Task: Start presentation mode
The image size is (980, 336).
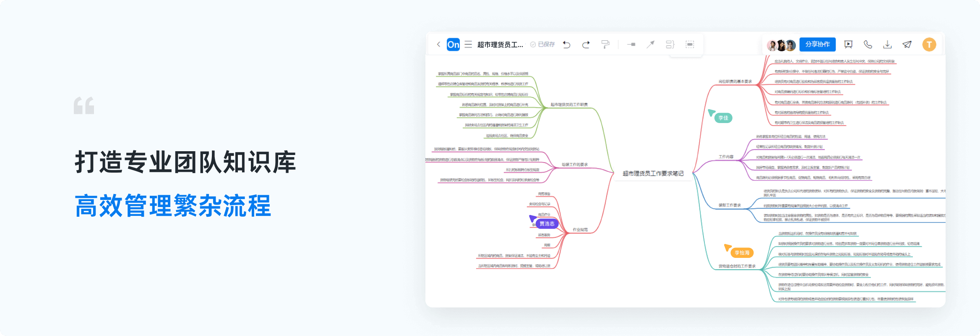Action: (848, 45)
